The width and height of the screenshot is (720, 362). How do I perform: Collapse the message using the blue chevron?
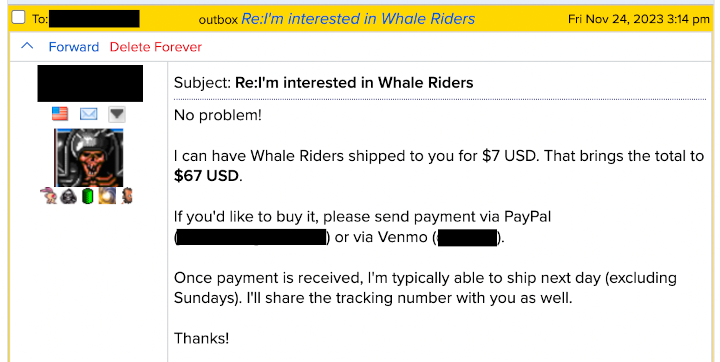[27, 46]
